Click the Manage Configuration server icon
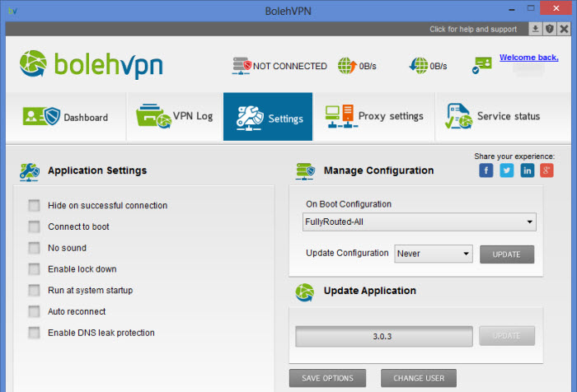This screenshot has width=577, height=392. click(306, 171)
